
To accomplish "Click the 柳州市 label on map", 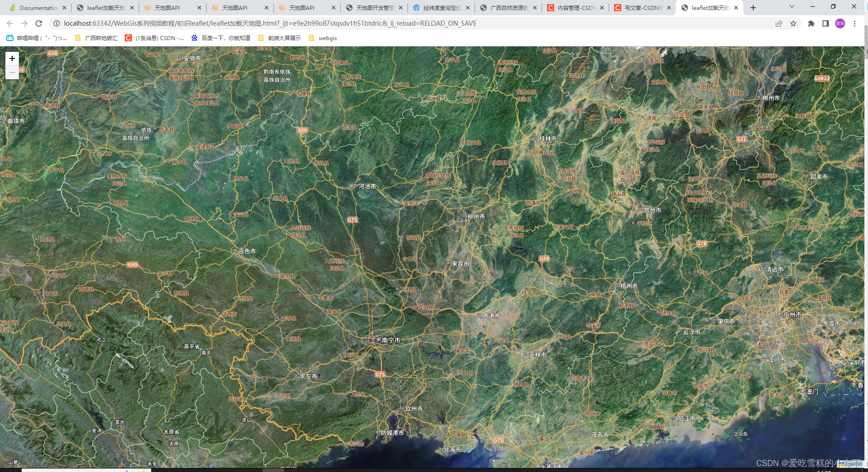I will pos(476,217).
